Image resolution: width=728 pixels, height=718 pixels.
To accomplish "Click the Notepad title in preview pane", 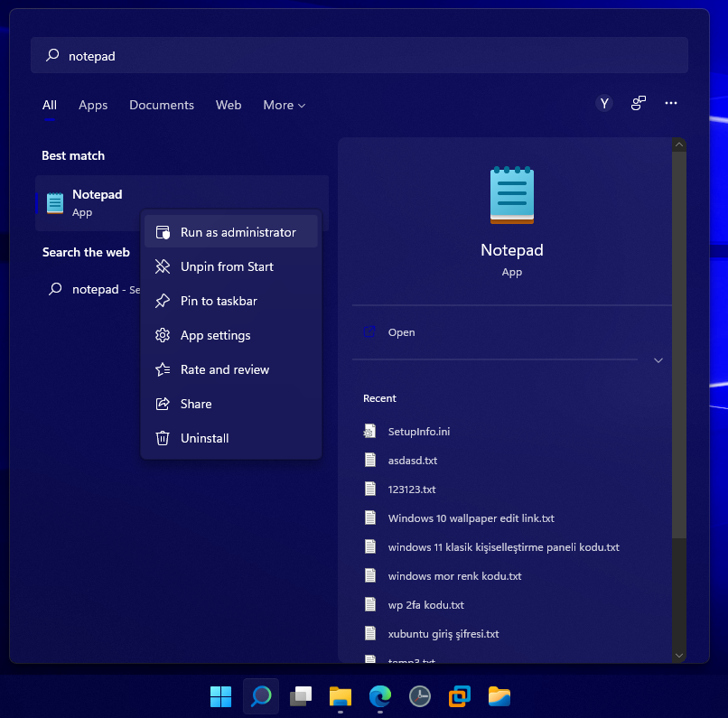I will [511, 249].
